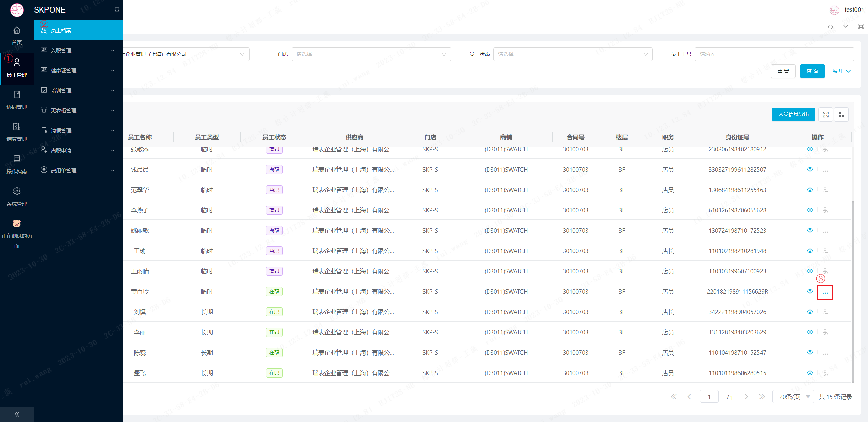The image size is (868, 422).
Task: Click person icon in 盛飞 row
Action: [825, 373]
